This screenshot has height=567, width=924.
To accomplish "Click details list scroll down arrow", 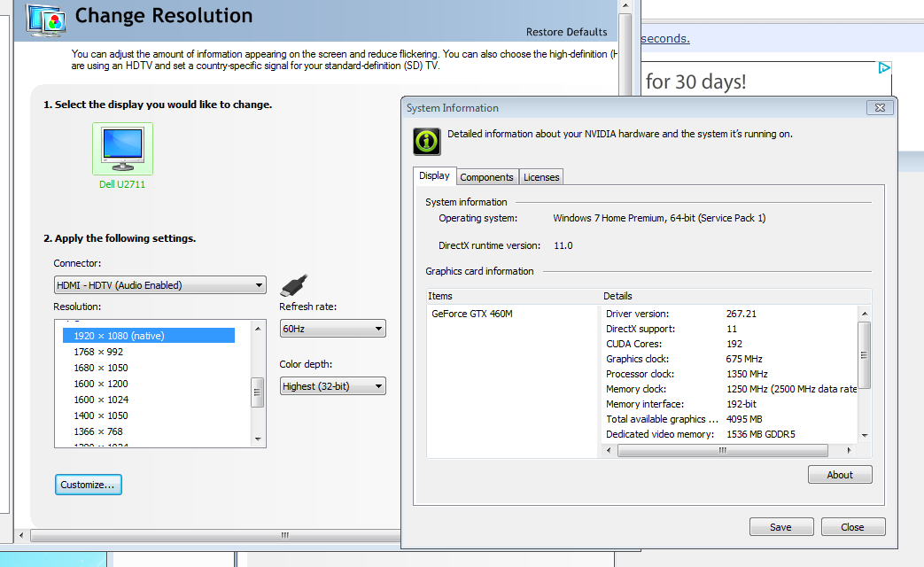I will (865, 436).
